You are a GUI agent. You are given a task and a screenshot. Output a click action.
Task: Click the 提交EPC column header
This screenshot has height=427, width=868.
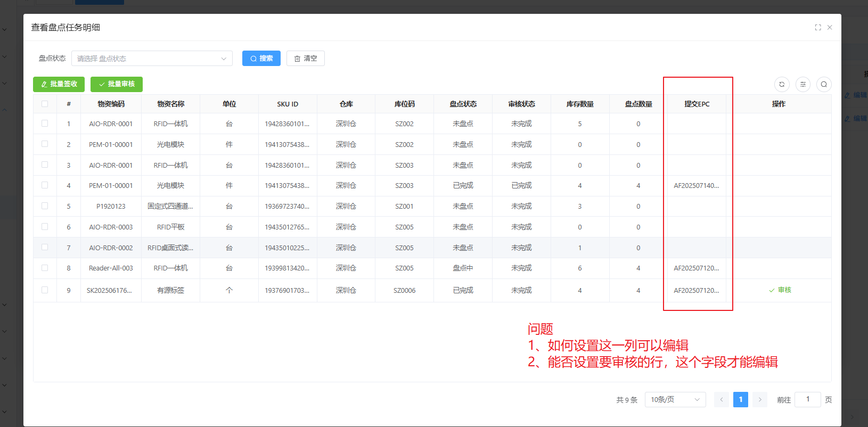697,104
